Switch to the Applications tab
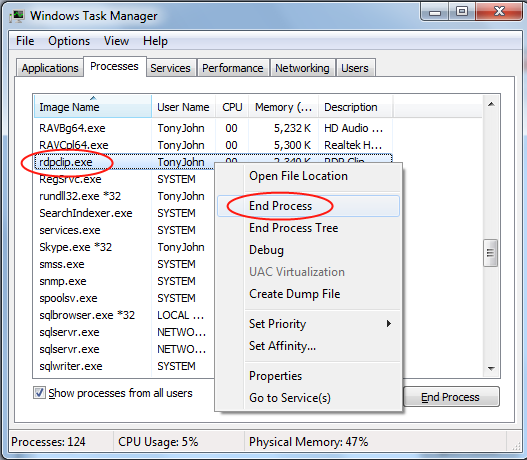Image resolution: width=527 pixels, height=460 pixels. click(50, 68)
